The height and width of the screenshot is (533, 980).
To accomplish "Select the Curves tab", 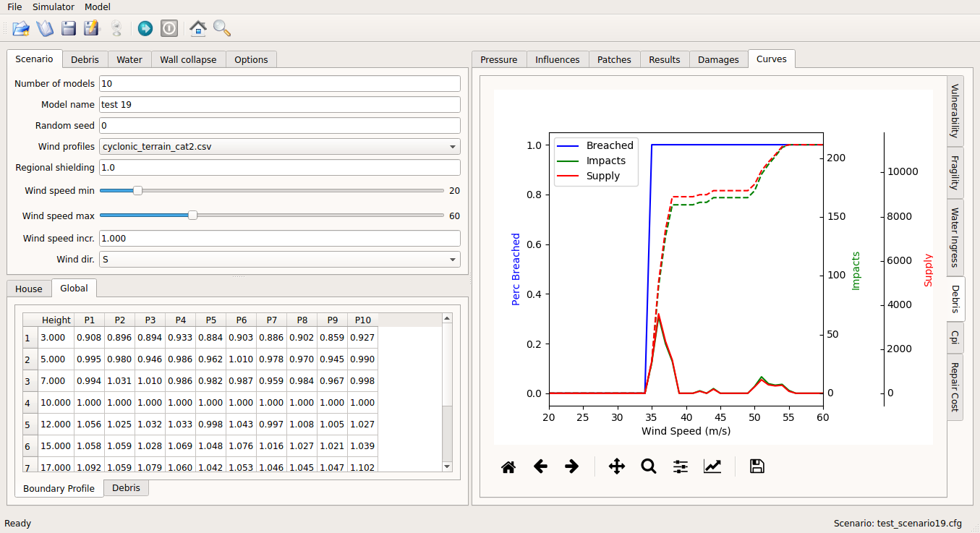I will point(772,59).
